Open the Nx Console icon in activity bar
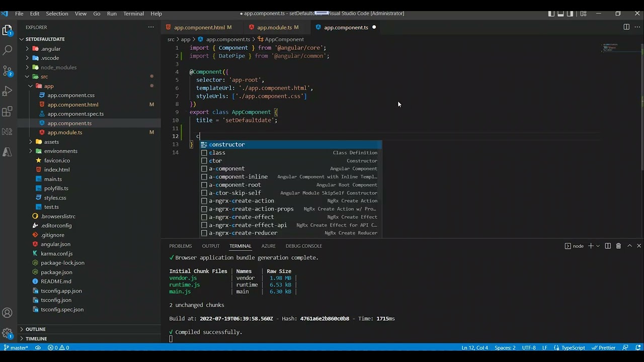 pyautogui.click(x=8, y=131)
